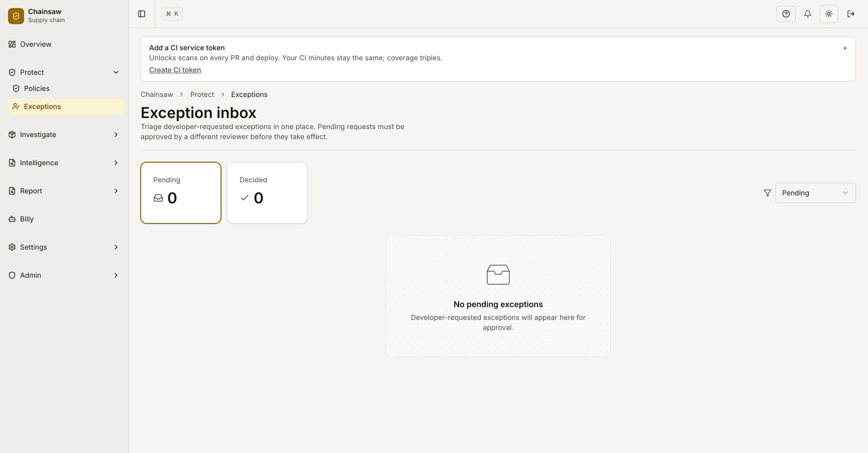Go to Chainsaw breadcrumb
868x453 pixels.
(x=157, y=94)
